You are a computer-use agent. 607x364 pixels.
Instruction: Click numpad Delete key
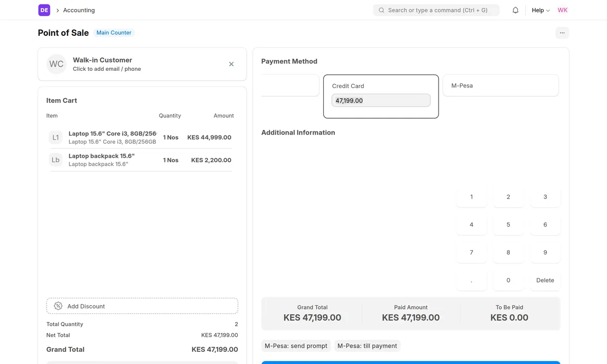(x=545, y=281)
